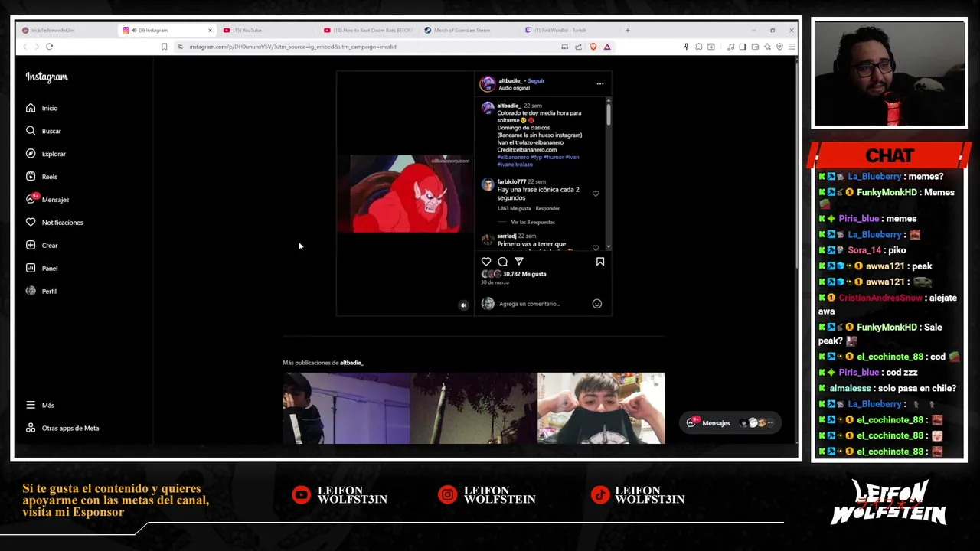This screenshot has width=980, height=551.
Task: Switch to the PinkWardlol Twitch tab
Action: (x=570, y=30)
